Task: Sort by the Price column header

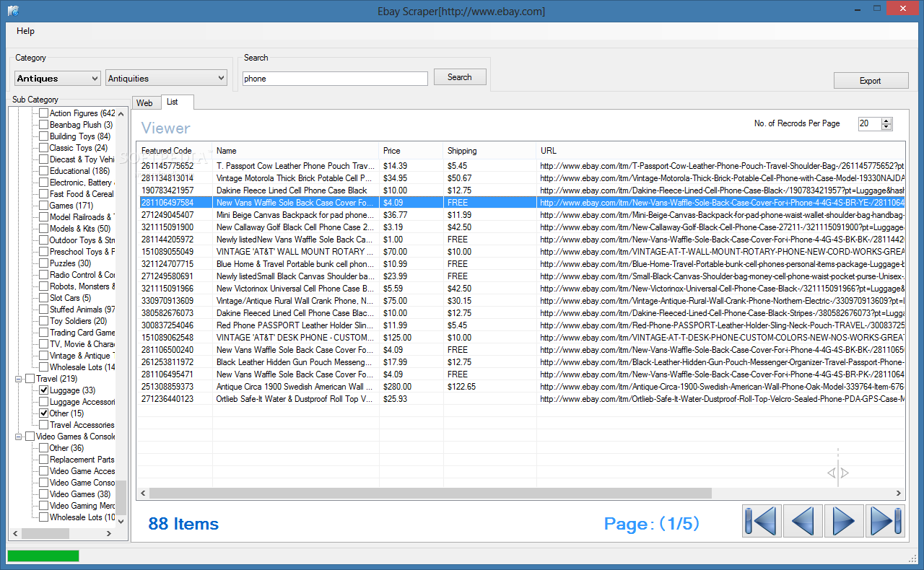Action: [x=411, y=151]
